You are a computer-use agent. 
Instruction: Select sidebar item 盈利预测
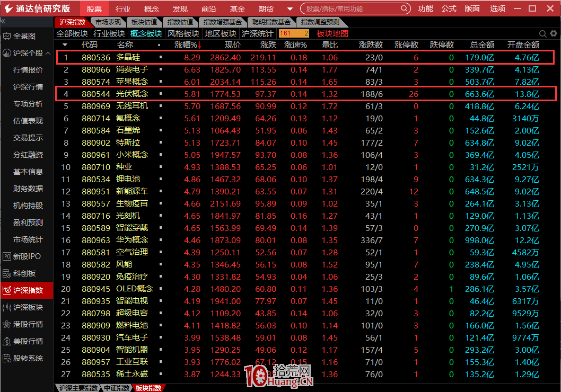28,222
